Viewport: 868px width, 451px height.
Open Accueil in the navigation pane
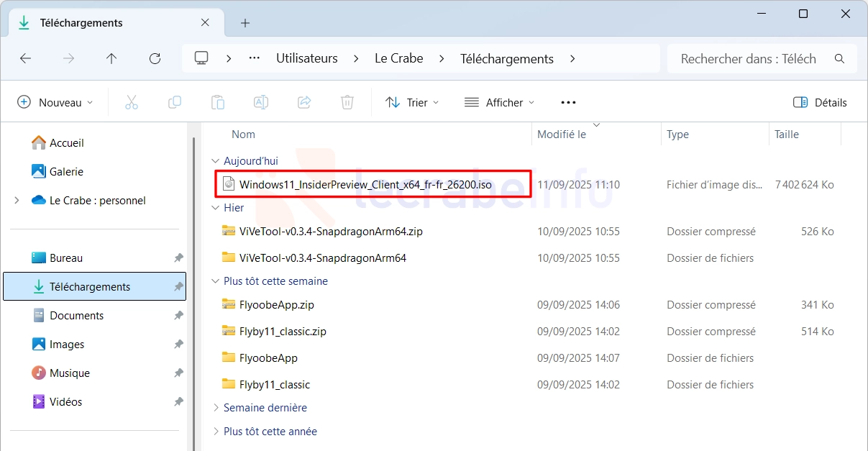58,143
